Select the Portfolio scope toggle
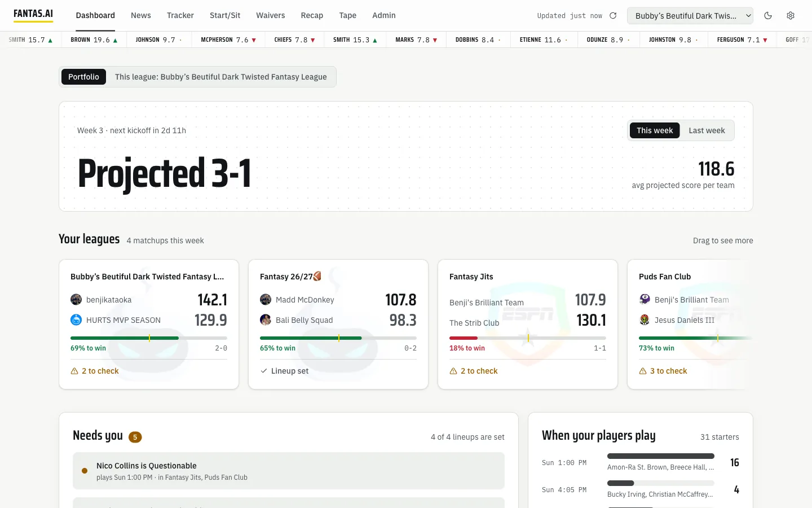This screenshot has width=812, height=508. pyautogui.click(x=83, y=77)
